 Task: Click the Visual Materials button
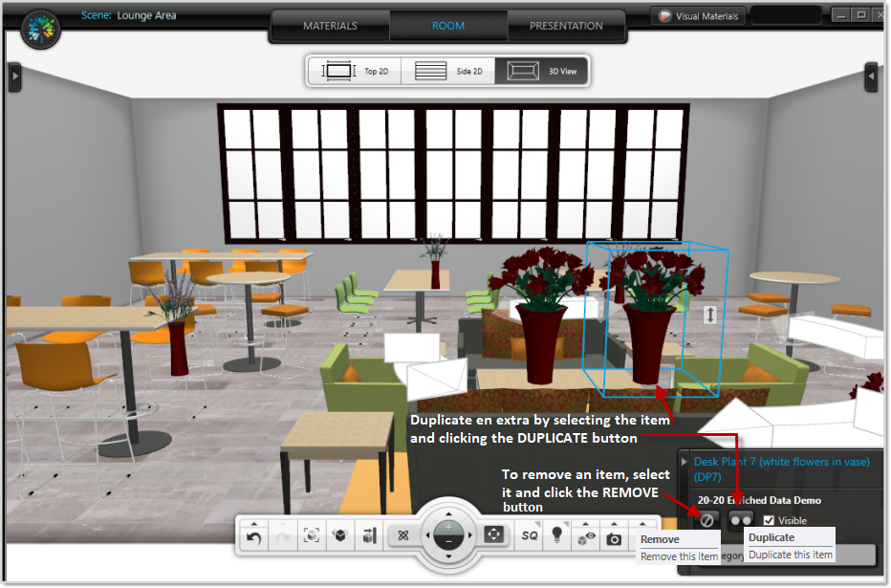(699, 16)
